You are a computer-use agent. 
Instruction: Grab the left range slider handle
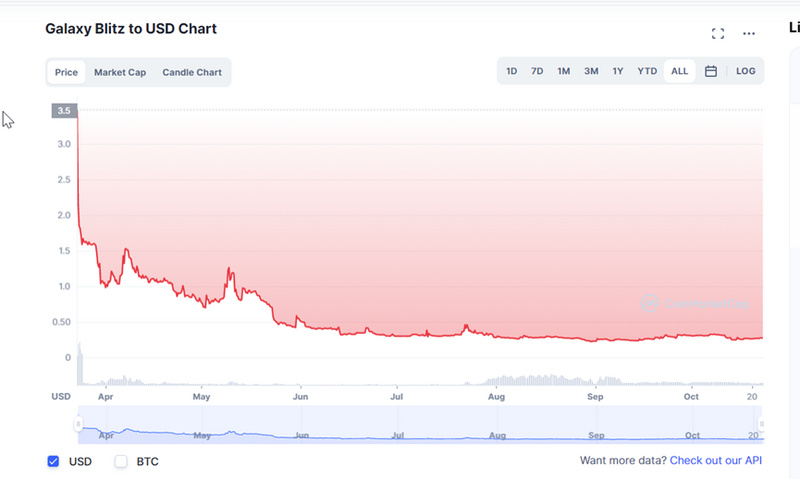click(78, 425)
